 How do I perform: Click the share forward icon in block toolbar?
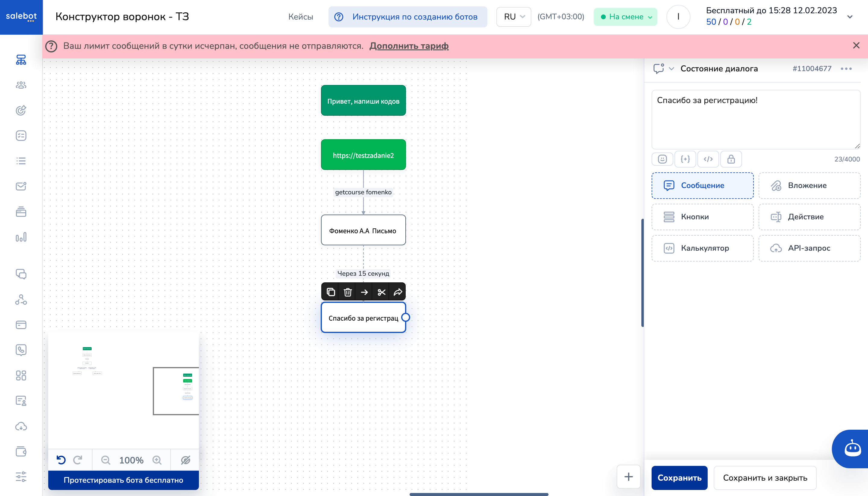coord(398,292)
